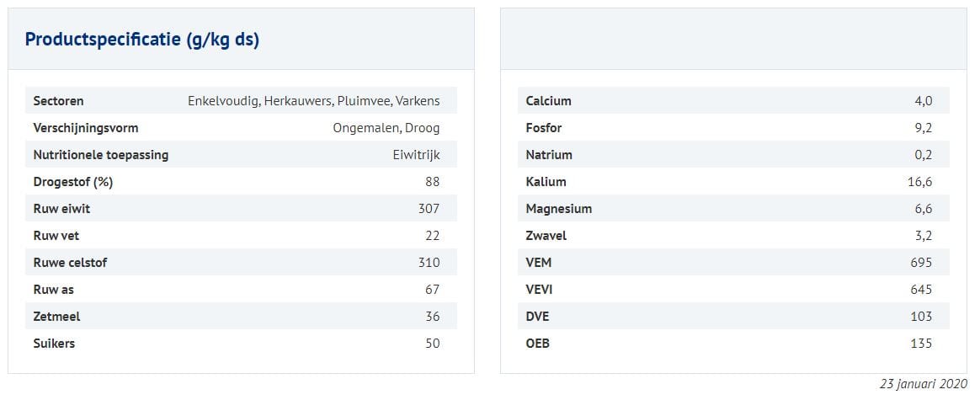Select the Ruw as row label
The width and height of the screenshot is (980, 400).
coord(54,290)
